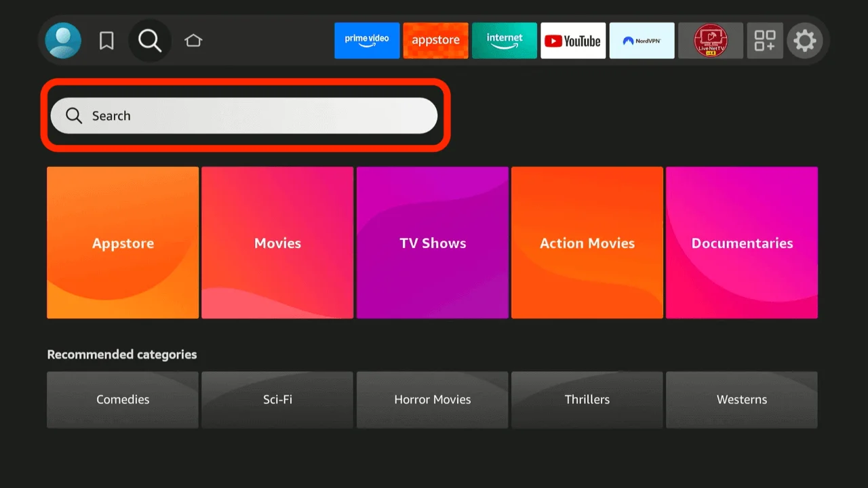Open the Westerns recommended category
This screenshot has height=488, width=868.
coord(742,399)
